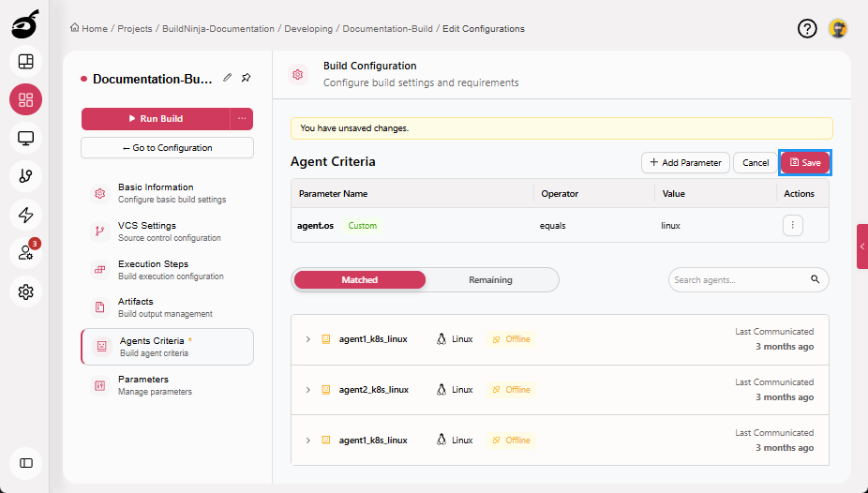Open the help question mark icon

coord(807,28)
